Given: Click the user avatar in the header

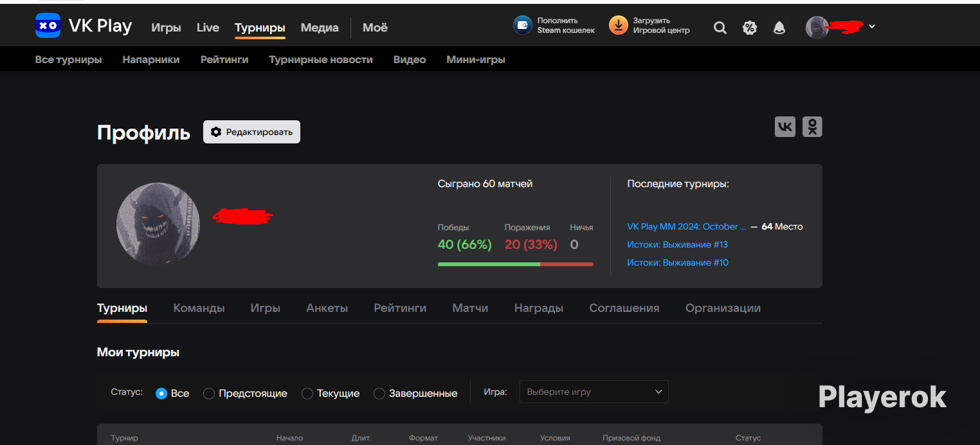Looking at the screenshot, I should coord(817,28).
